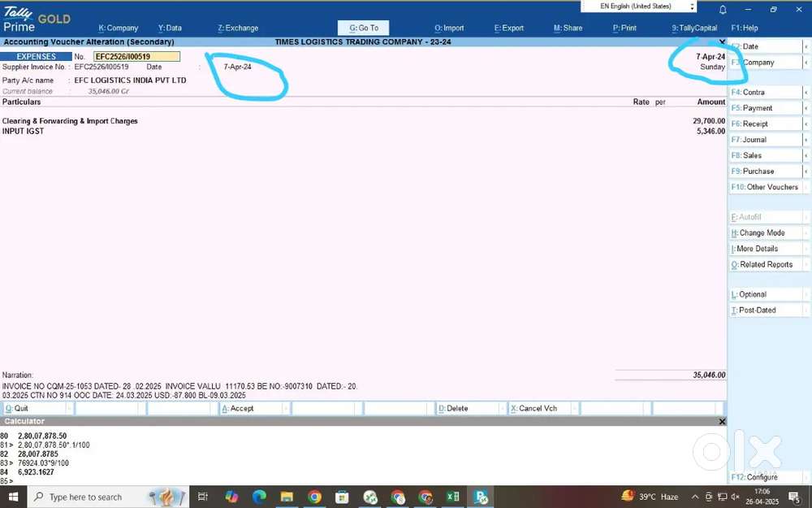This screenshot has height=508, width=812.
Task: Expand the arrow beside F2: Date
Action: (806, 47)
